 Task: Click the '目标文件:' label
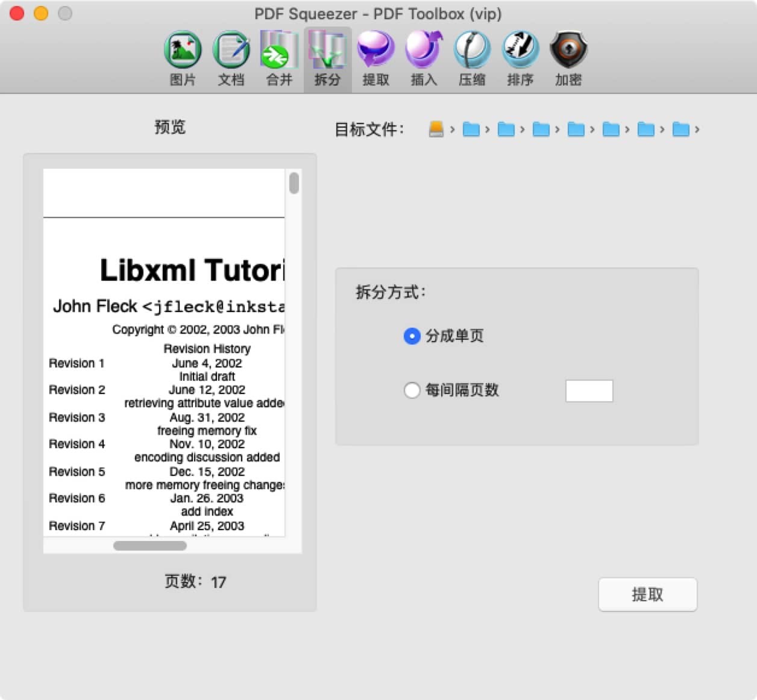click(369, 129)
